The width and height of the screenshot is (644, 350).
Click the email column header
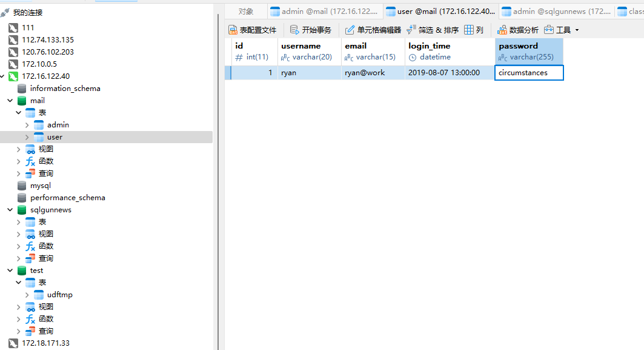point(373,52)
